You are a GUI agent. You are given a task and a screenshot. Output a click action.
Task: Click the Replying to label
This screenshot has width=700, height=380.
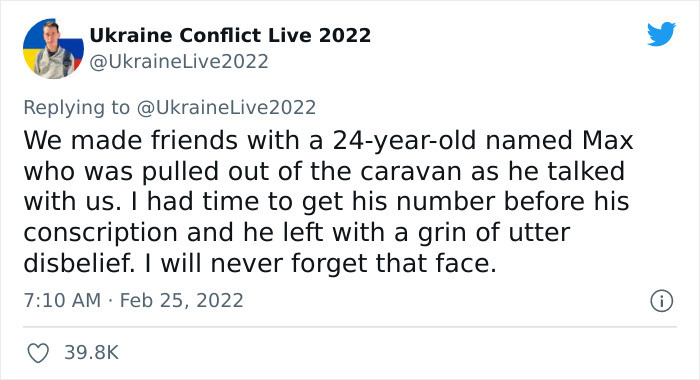coord(76,108)
